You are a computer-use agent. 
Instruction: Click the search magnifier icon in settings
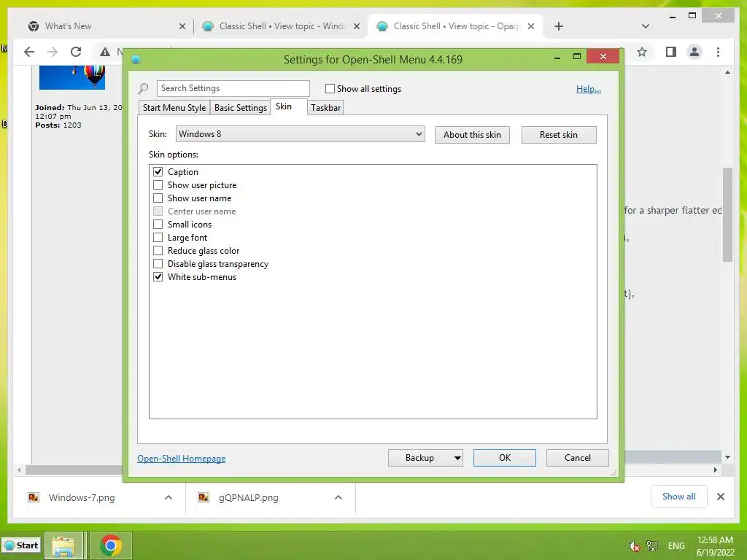pyautogui.click(x=144, y=88)
